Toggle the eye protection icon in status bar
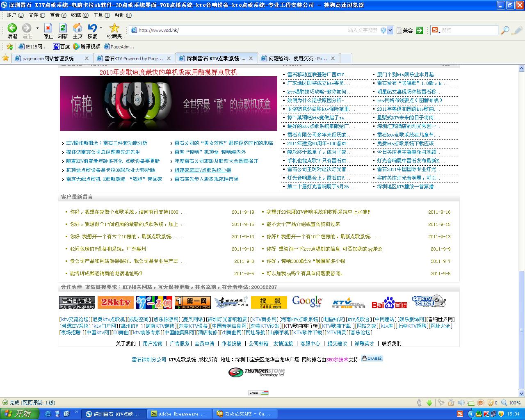525x420 pixels. tap(480, 403)
